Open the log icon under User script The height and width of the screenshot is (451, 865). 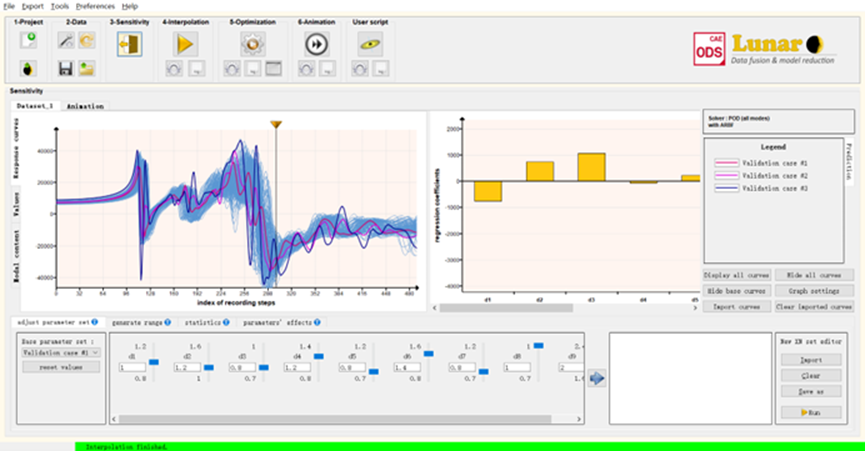[381, 69]
